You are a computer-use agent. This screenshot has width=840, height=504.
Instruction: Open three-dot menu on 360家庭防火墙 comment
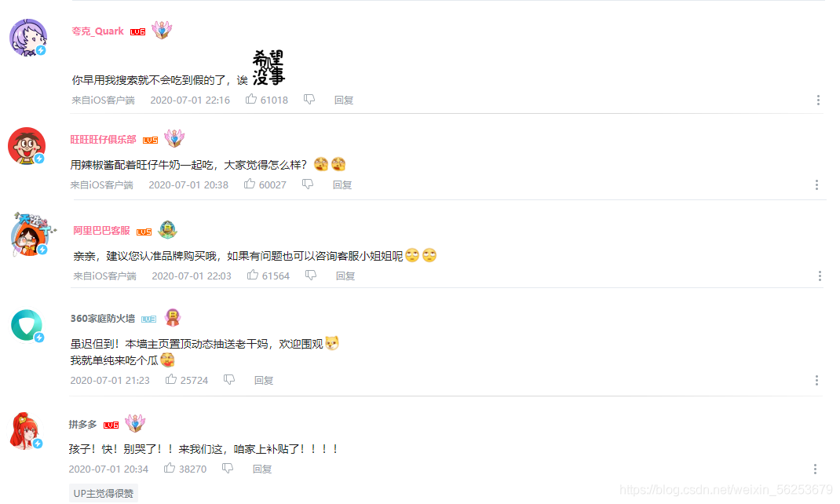[x=817, y=380]
